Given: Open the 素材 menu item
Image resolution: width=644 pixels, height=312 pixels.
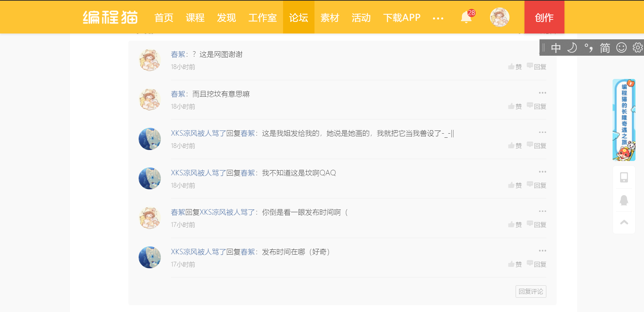Looking at the screenshot, I should (x=330, y=17).
